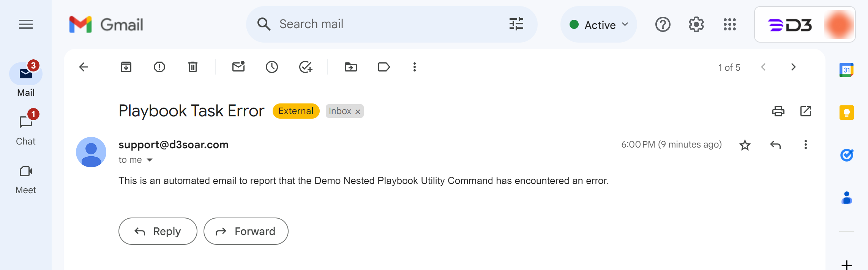Open the Move to folder icon
The height and width of the screenshot is (270, 868).
[350, 67]
